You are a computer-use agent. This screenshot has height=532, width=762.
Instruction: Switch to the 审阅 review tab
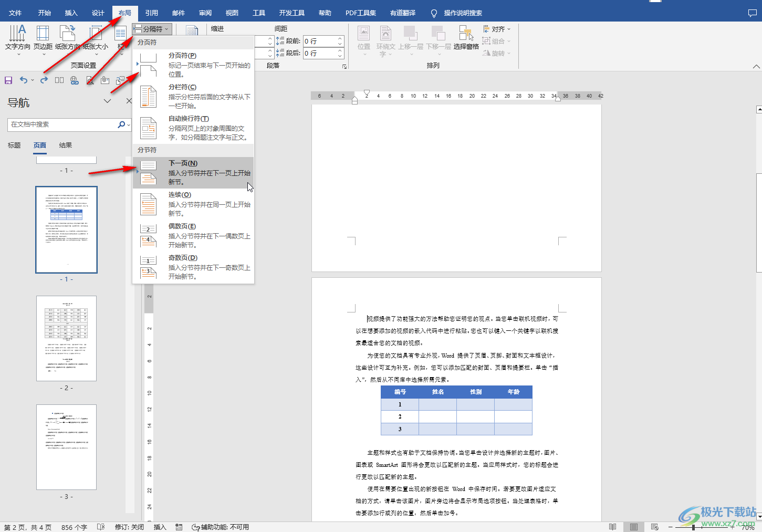(205, 13)
